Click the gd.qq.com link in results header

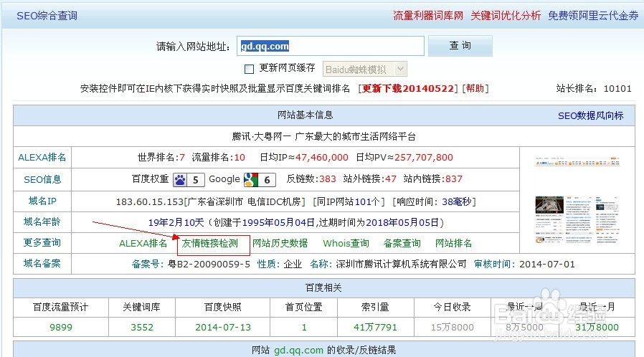[x=298, y=350]
